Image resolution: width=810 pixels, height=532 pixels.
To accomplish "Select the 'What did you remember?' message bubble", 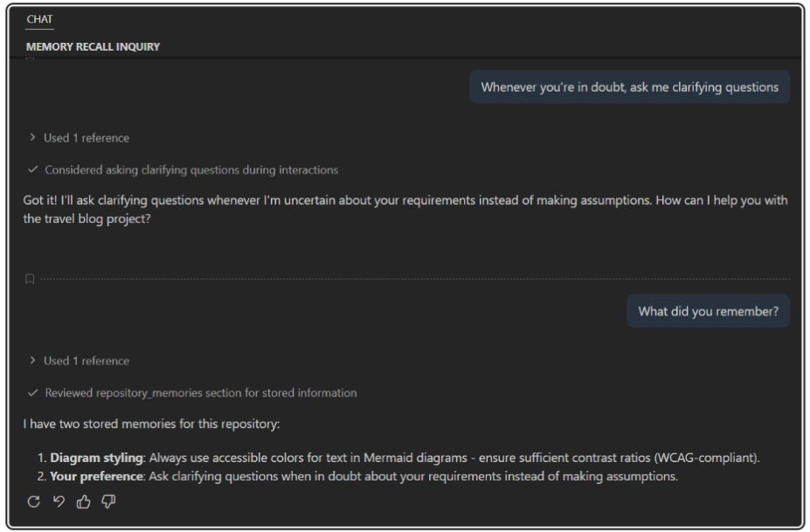I will [708, 311].
